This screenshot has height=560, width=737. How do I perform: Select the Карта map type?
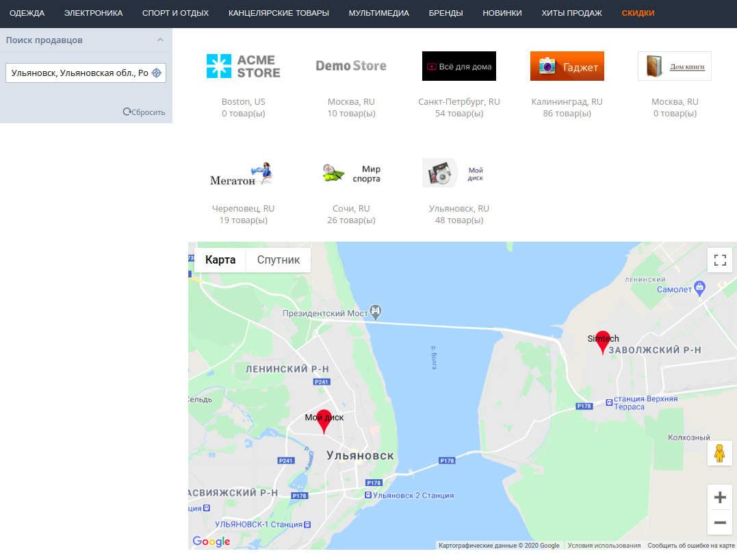220,260
